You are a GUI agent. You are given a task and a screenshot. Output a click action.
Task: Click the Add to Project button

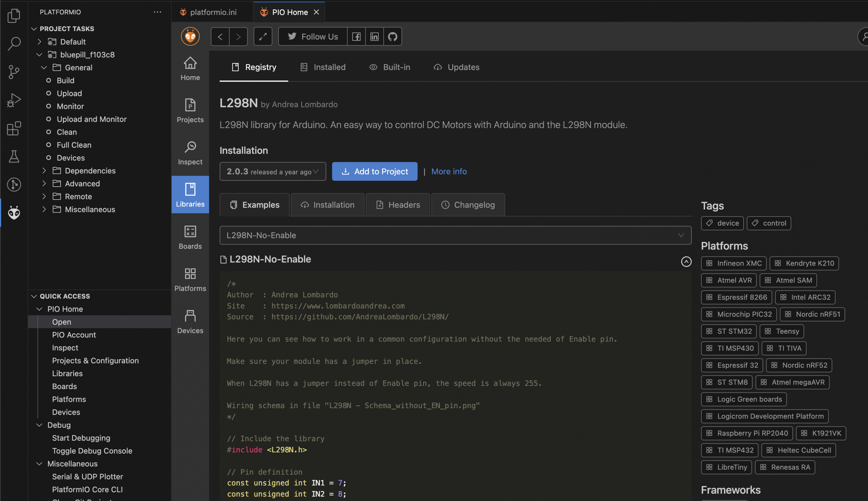[x=374, y=171]
